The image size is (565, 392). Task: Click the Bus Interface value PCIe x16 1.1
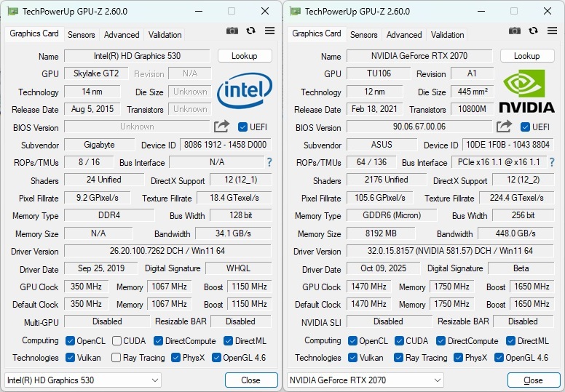click(499, 162)
